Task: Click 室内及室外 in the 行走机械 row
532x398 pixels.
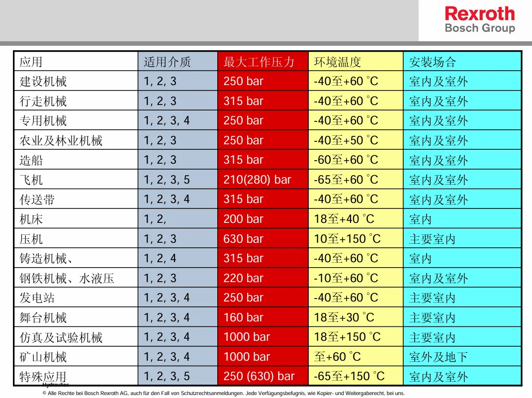Action: 439,101
